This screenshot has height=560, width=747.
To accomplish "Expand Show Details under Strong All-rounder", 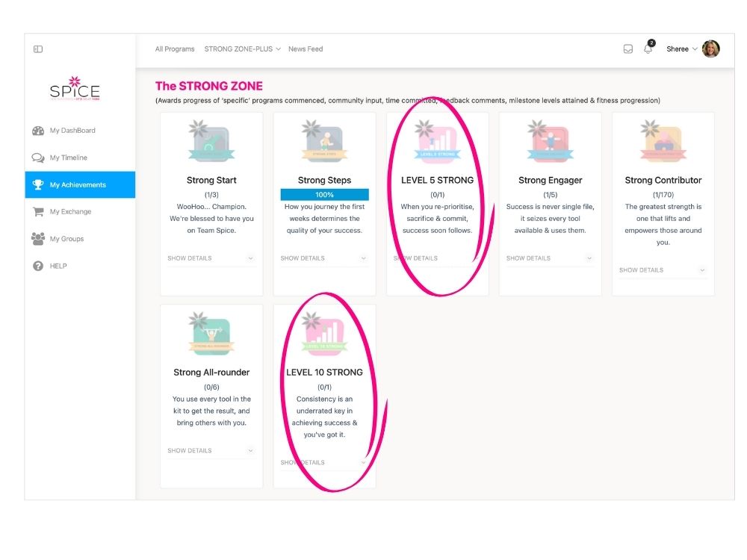I will (x=211, y=451).
